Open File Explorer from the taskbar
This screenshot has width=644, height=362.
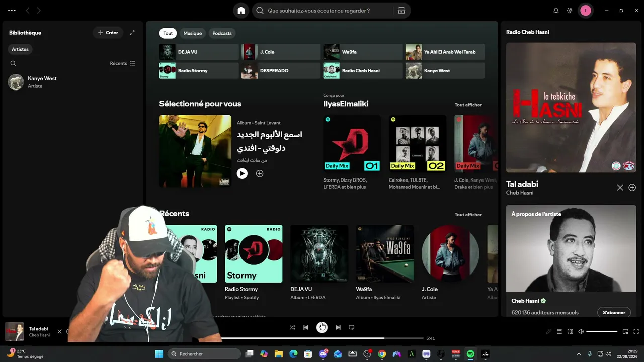279,354
